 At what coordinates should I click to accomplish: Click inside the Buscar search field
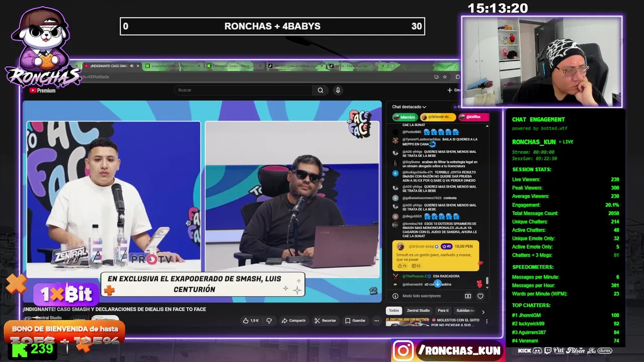pyautogui.click(x=244, y=90)
